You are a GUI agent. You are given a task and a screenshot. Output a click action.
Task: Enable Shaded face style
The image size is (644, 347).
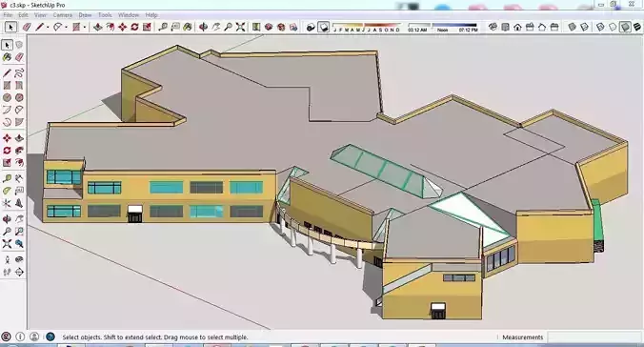coord(625,27)
